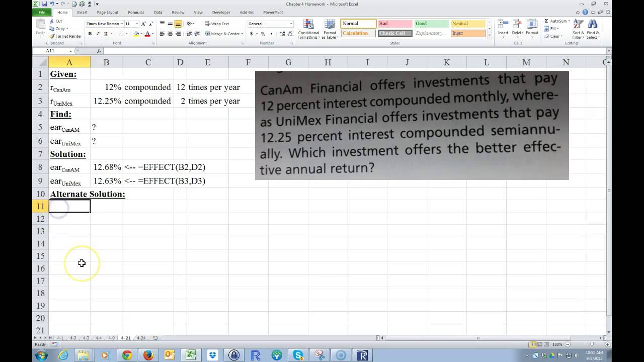Open the font size dropdown
Screen dimensions: 644x362
point(136,24)
